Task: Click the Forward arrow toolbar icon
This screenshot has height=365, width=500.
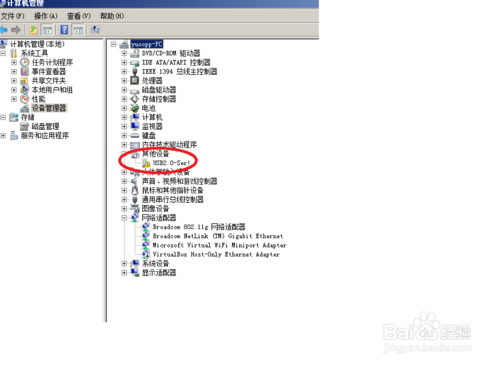Action: coord(16,30)
